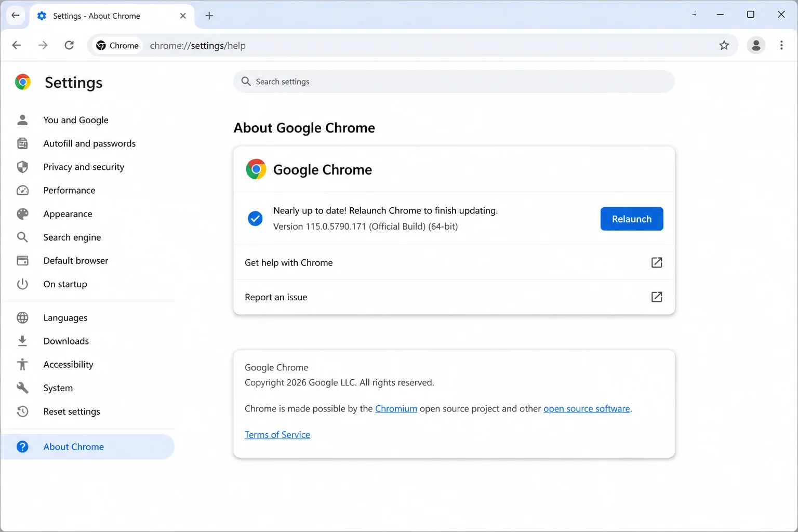Go to Default browser settings

(x=76, y=260)
